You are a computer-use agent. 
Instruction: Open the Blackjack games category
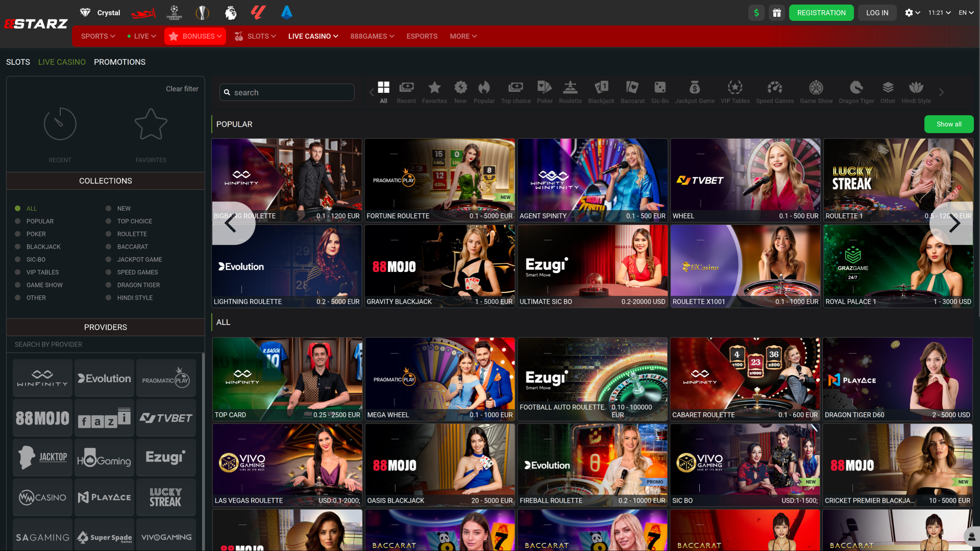click(x=601, y=91)
